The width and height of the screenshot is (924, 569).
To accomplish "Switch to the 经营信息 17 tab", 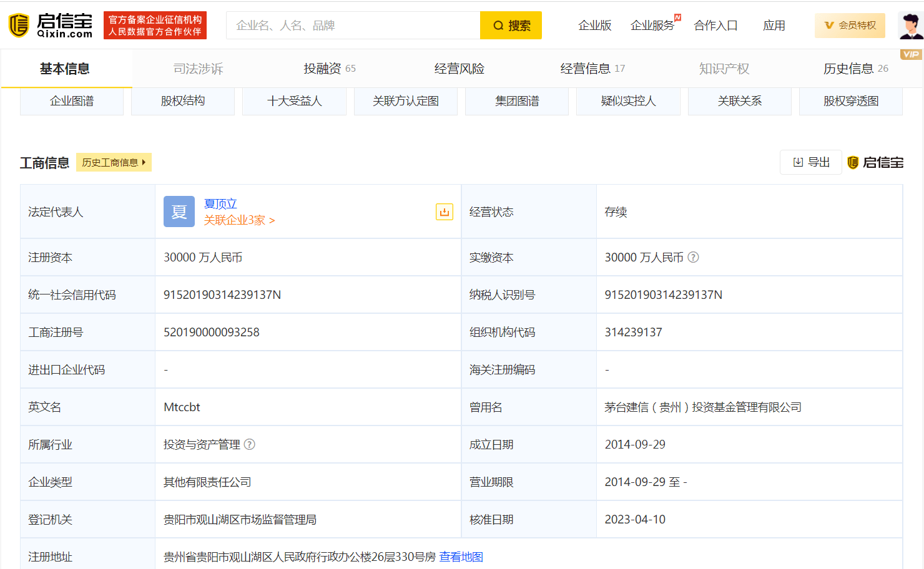I will click(x=592, y=69).
